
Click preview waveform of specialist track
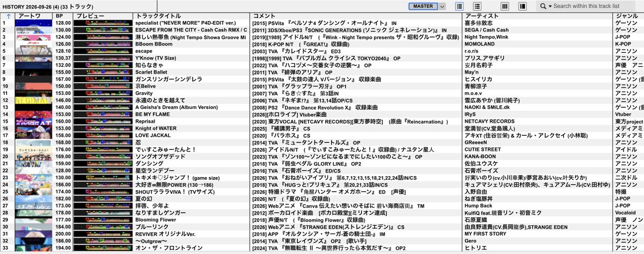(104, 23)
